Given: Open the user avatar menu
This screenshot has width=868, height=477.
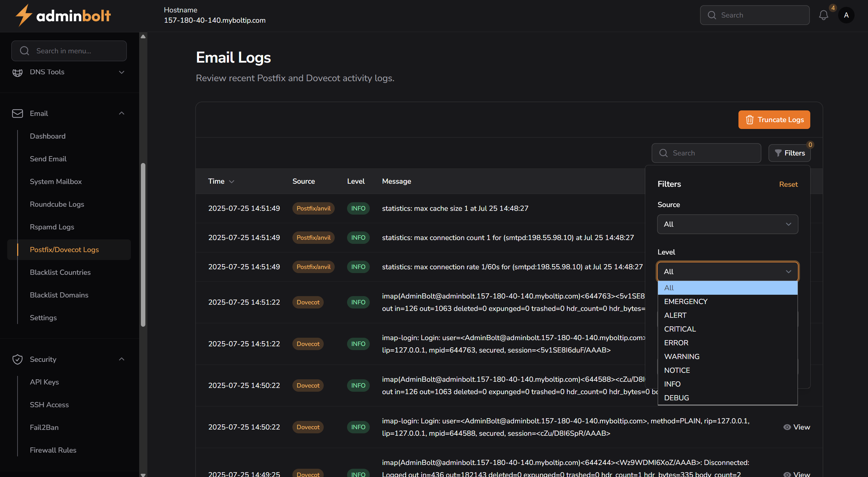Looking at the screenshot, I should click(846, 15).
